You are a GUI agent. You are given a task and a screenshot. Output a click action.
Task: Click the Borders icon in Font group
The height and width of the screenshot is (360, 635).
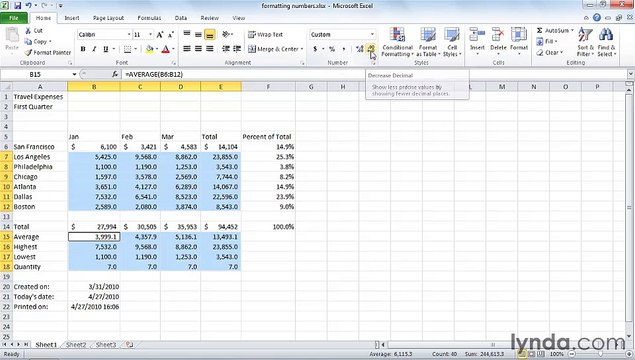(127, 49)
